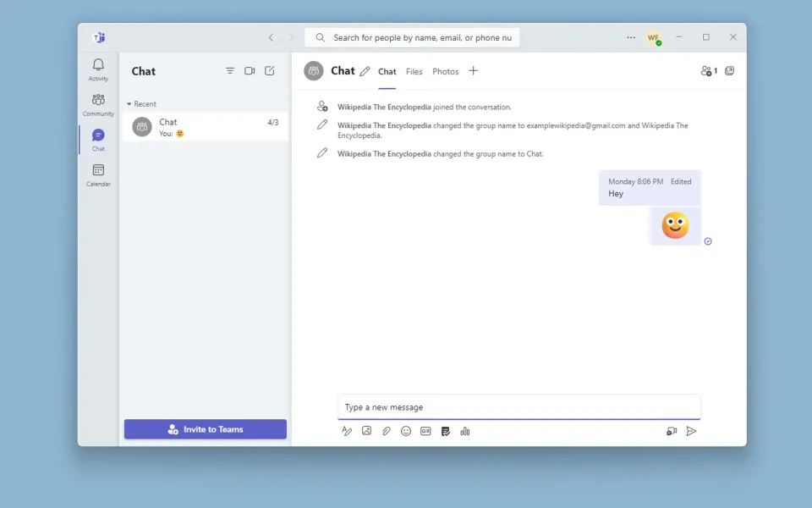This screenshot has height=508, width=812.
Task: Select the Chat icon in sidebar
Action: click(x=98, y=140)
